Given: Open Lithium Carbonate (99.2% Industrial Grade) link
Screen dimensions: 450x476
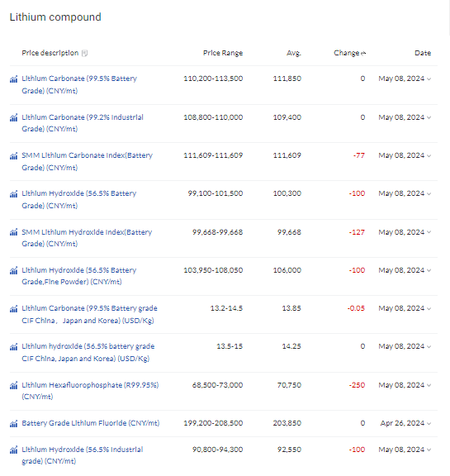Looking at the screenshot, I should pos(83,123).
